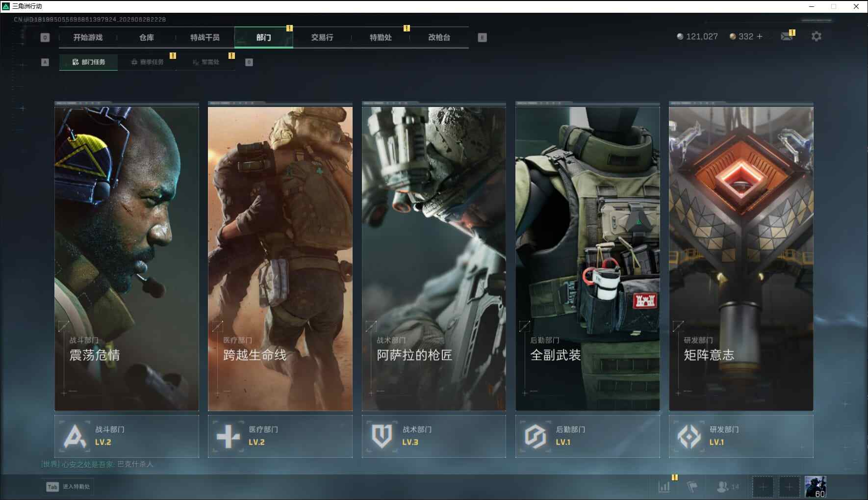Click the 后勤部门 hexagon emblem icon

(x=535, y=436)
